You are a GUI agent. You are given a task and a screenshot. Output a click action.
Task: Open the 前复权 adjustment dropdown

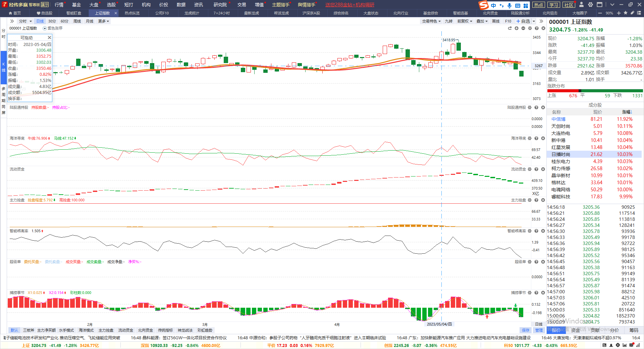click(465, 21)
